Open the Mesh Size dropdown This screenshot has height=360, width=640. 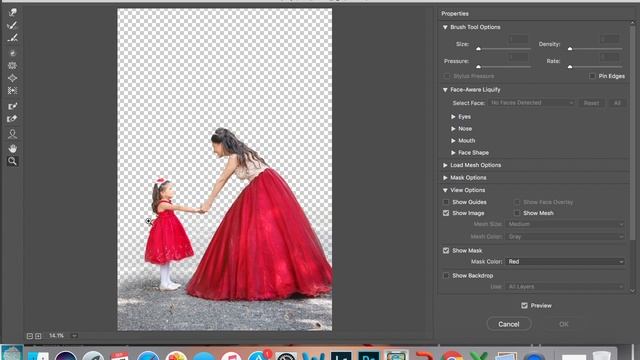(565, 224)
